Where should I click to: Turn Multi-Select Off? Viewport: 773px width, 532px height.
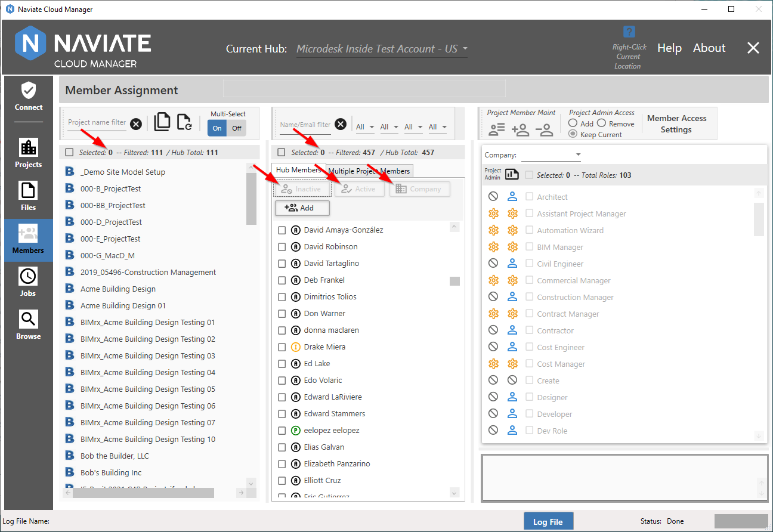click(237, 128)
